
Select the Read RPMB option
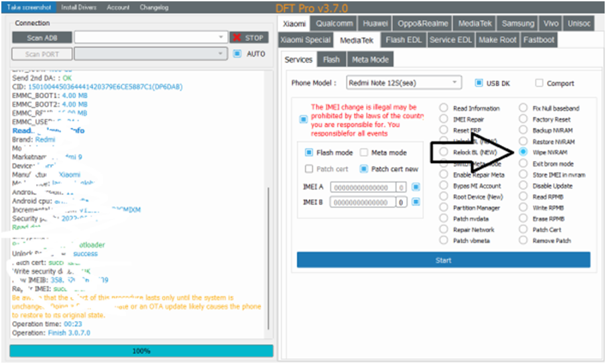[524, 196]
